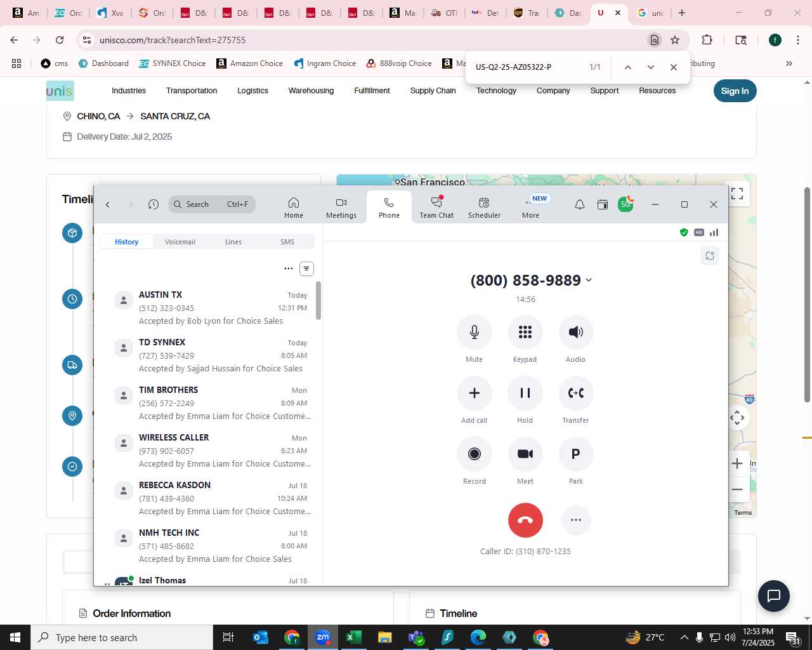
Task: Open REBECCA KASDON call history entry
Action: point(211,498)
